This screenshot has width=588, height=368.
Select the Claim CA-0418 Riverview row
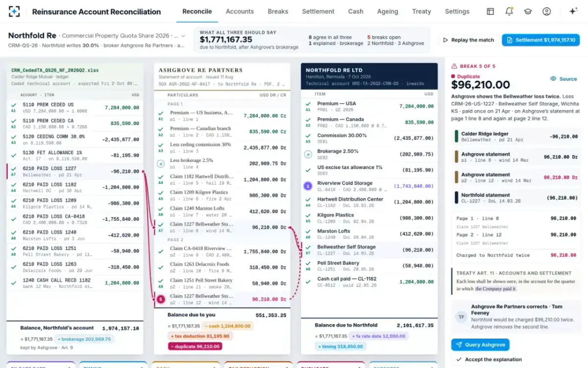[x=222, y=251]
